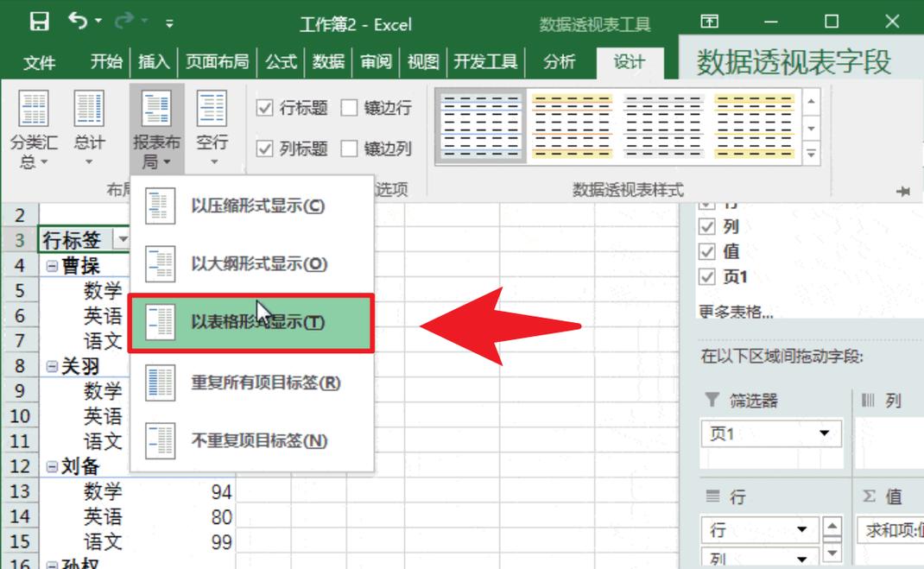Open the 空行 blank rows button
The width and height of the screenshot is (924, 569).
point(212,129)
